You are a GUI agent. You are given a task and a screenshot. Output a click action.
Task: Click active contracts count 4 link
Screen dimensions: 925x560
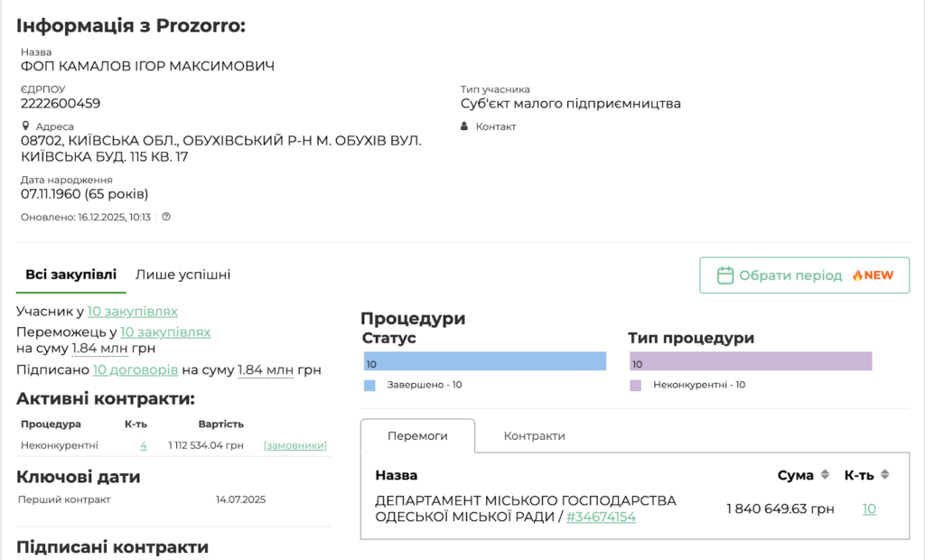(x=144, y=445)
